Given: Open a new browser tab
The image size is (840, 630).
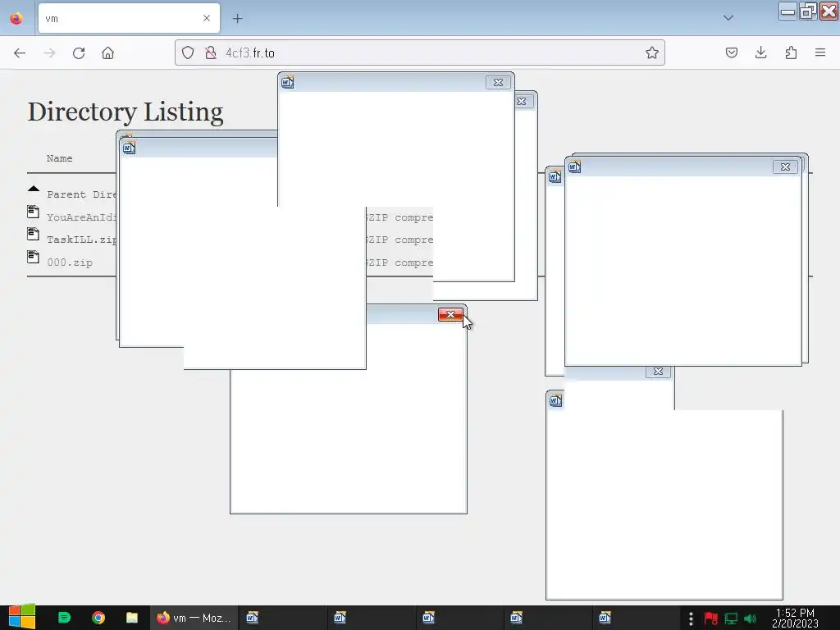Looking at the screenshot, I should 237,18.
